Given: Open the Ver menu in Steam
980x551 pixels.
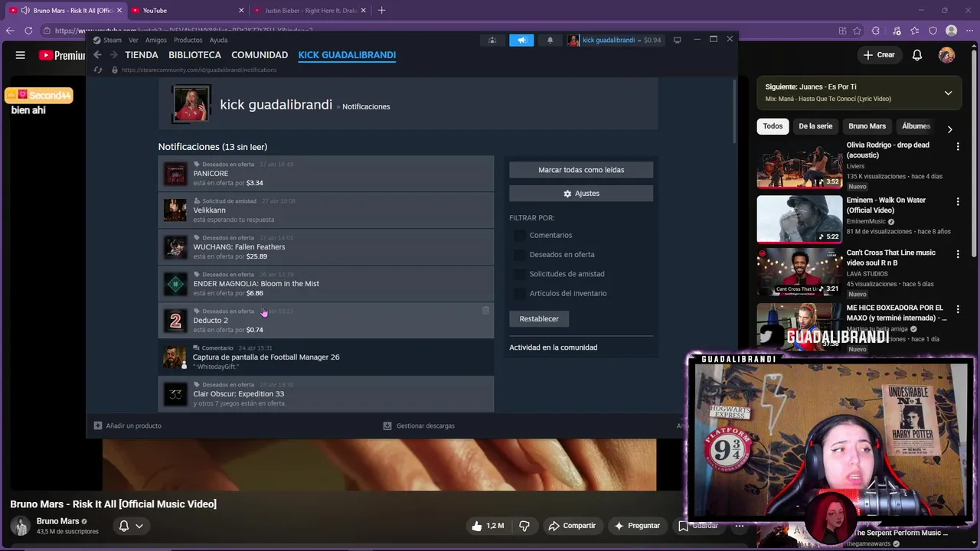Looking at the screenshot, I should pyautogui.click(x=133, y=40).
